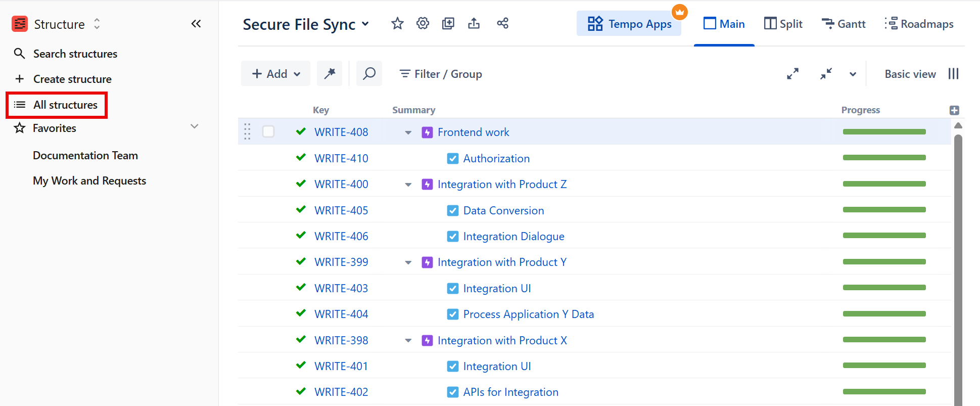This screenshot has height=406, width=980.
Task: Open the Add dropdown menu
Action: (276, 74)
